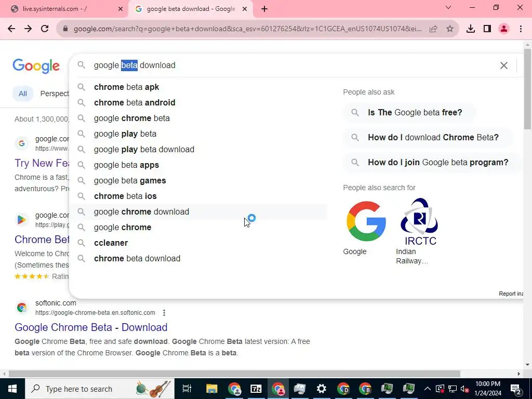532x399 pixels.
Task: Open File Explorer from the taskbar
Action: (212, 389)
